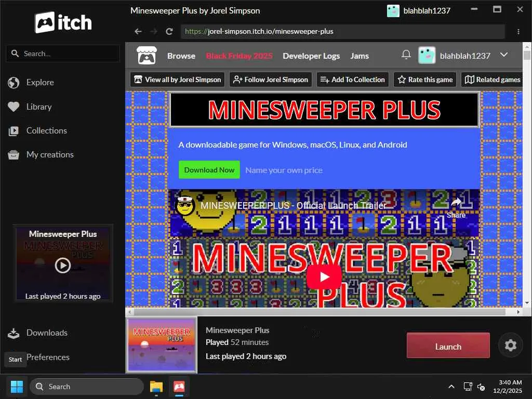The width and height of the screenshot is (532, 399).
Task: Reload the page with the refresh icon
Action: [169, 32]
